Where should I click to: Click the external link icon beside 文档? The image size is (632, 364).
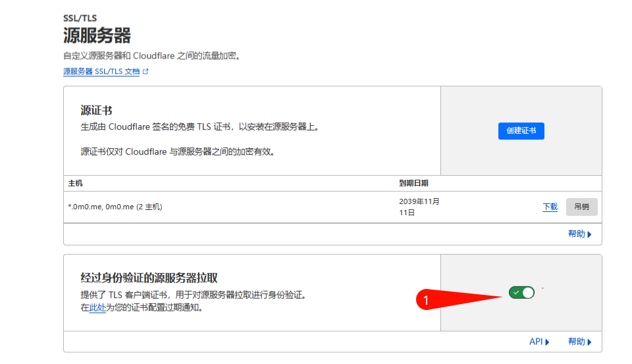pyautogui.click(x=145, y=71)
